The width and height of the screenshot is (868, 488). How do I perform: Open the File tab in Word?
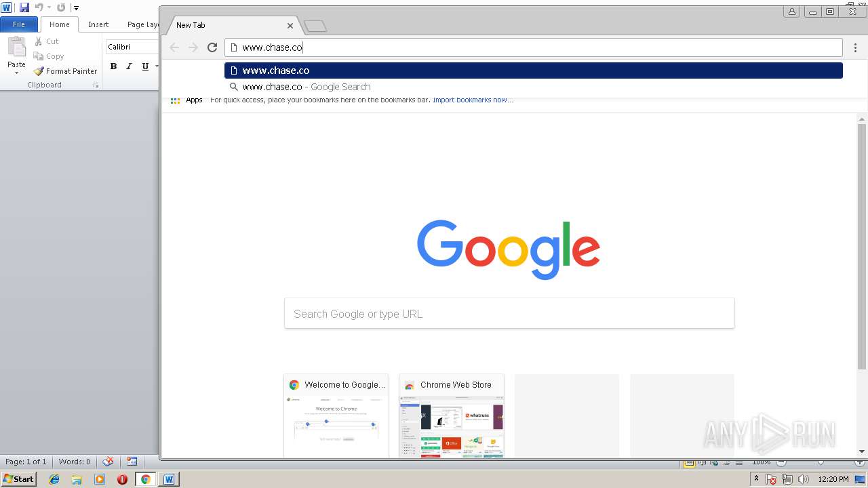[19, 24]
